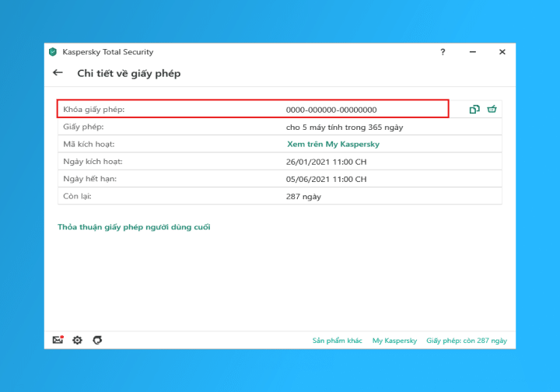Go back using the left arrow
The height and width of the screenshot is (392, 560).
(58, 73)
